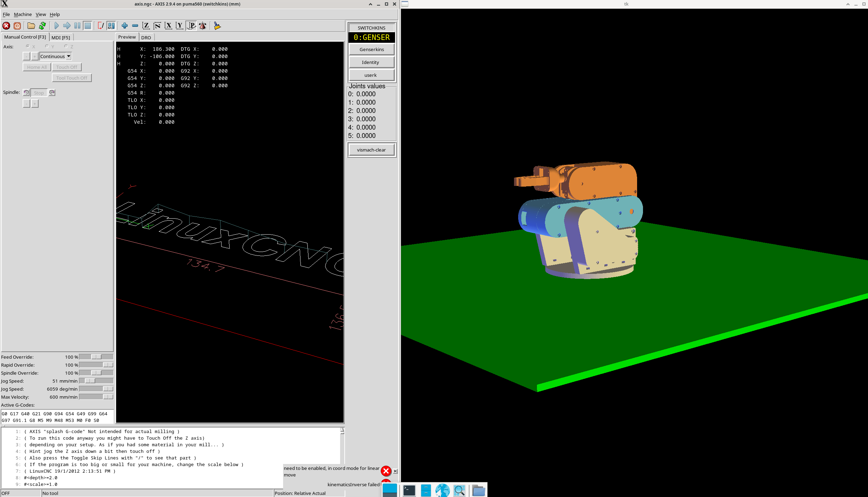
Task: Switch preview to X view
Action: [x=168, y=26]
